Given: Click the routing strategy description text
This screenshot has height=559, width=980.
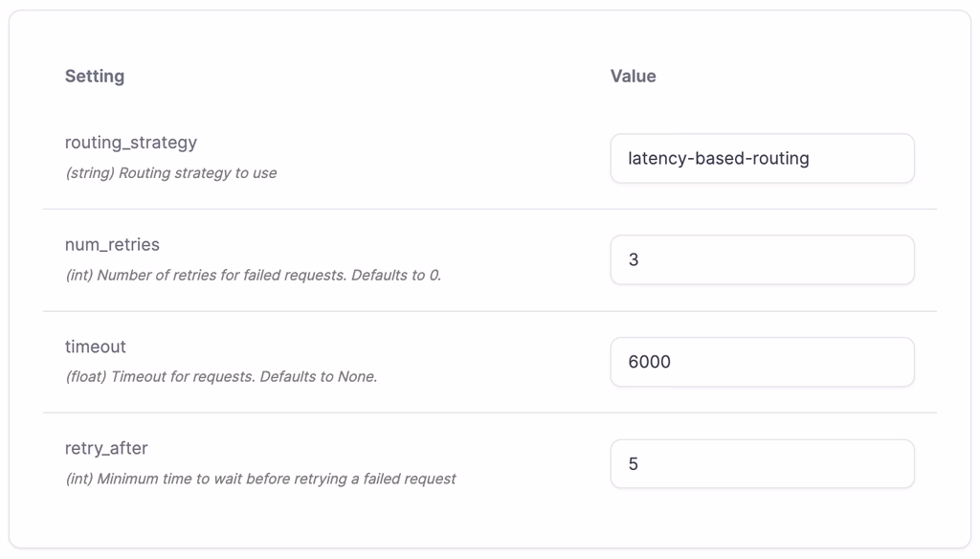Looking at the screenshot, I should pyautogui.click(x=170, y=173).
